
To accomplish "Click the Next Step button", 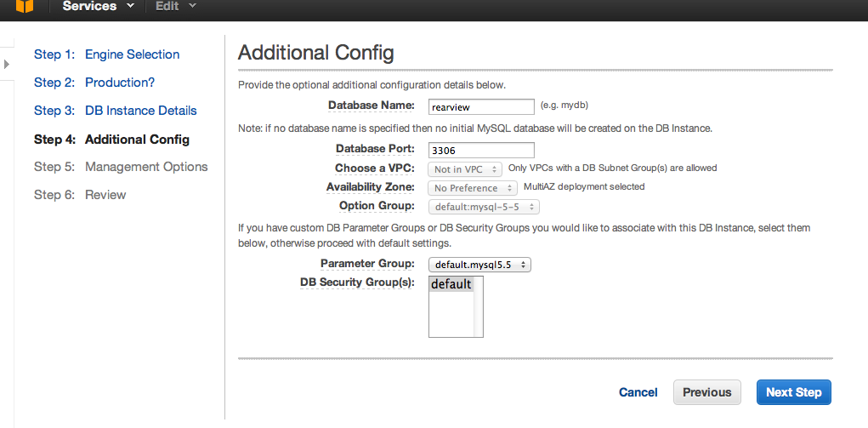I will [793, 392].
